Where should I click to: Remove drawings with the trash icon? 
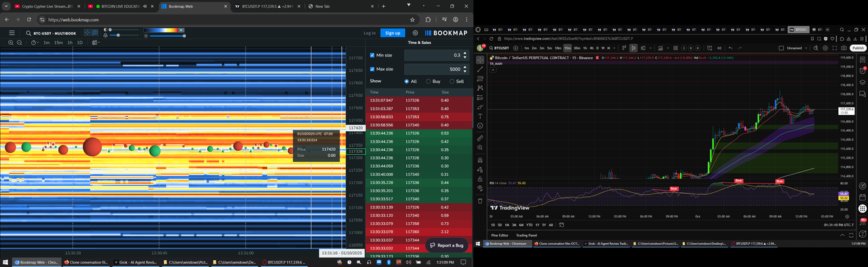click(480, 200)
